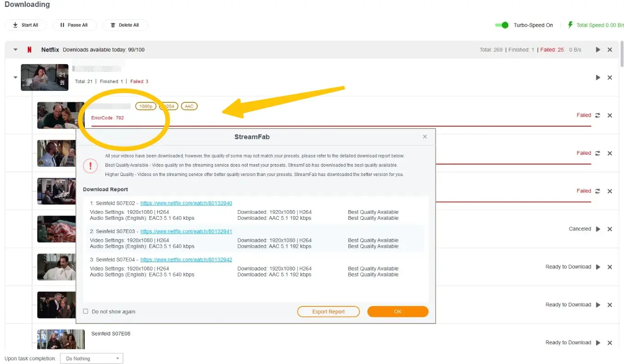Retry the failed ErrorCode 702 download
Screen dimensions: 624x364
point(598,116)
